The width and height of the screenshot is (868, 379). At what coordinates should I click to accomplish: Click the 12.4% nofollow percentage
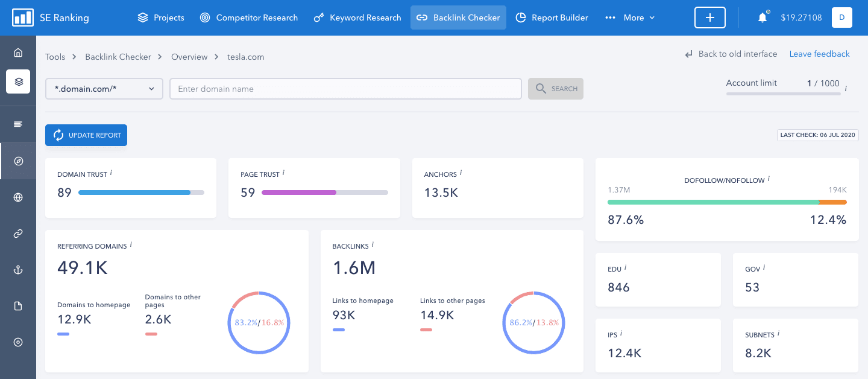(828, 220)
